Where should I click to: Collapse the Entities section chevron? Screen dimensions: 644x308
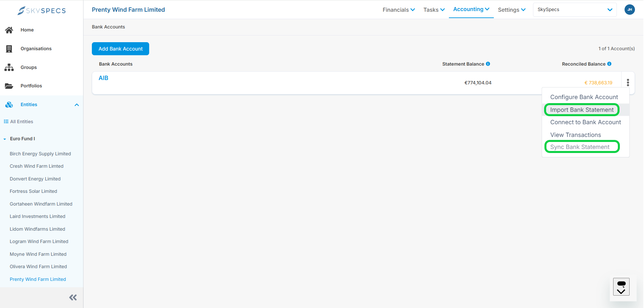(77, 105)
